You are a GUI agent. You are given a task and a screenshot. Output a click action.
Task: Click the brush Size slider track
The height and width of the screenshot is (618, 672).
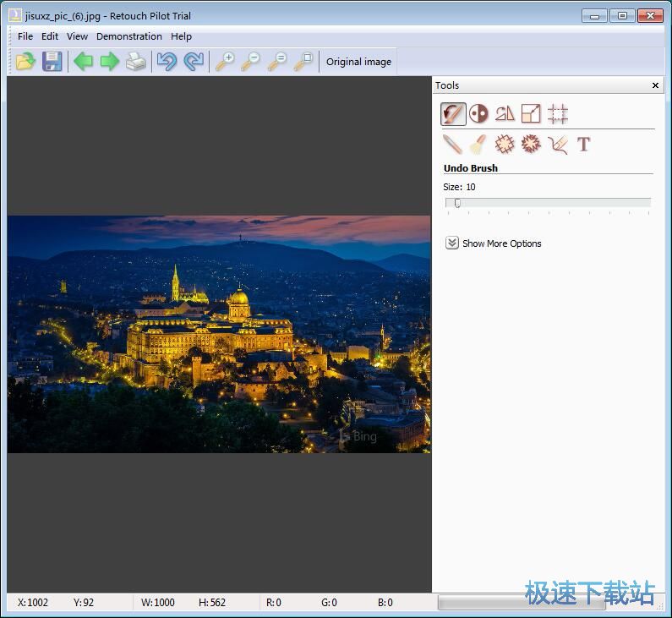548,203
